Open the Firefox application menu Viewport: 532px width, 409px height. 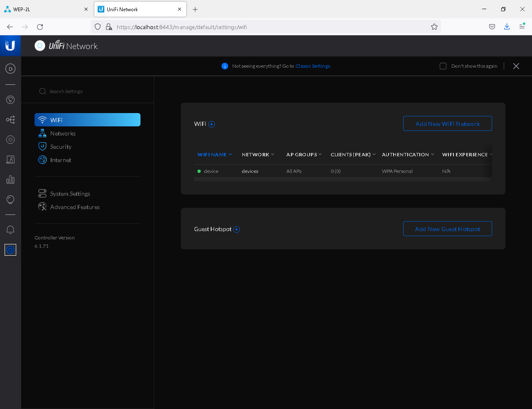click(x=522, y=27)
